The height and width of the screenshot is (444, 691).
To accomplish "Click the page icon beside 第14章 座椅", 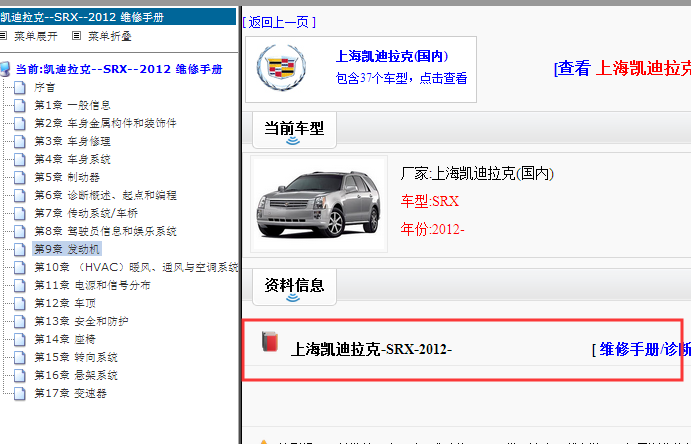I will click(20, 340).
